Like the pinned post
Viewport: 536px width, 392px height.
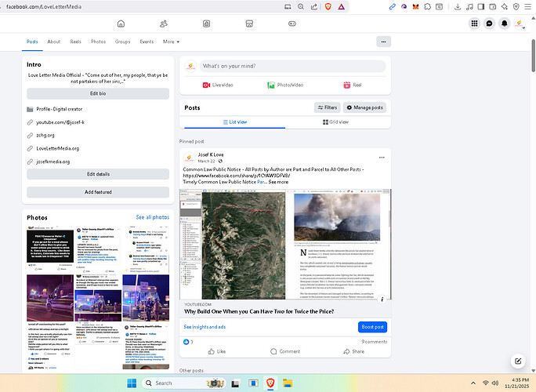click(x=216, y=351)
